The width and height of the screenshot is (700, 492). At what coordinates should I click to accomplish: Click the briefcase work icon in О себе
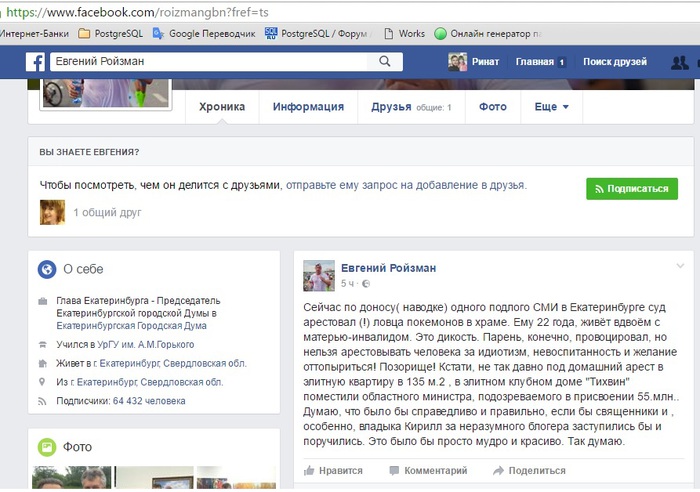pyautogui.click(x=42, y=301)
